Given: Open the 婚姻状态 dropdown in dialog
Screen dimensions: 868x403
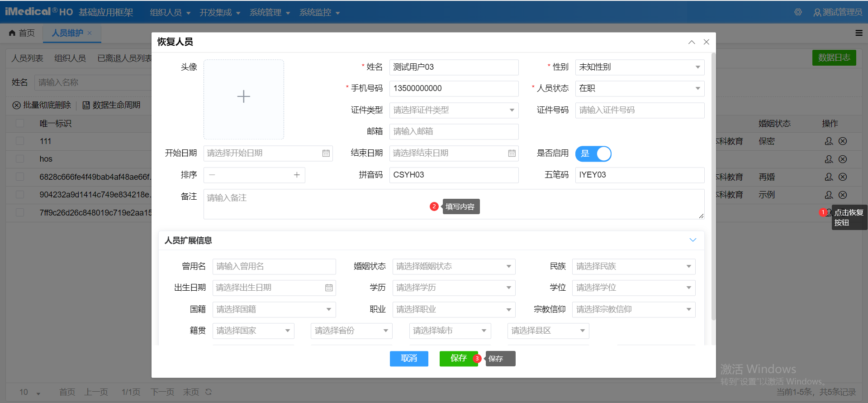Looking at the screenshot, I should (x=454, y=266).
